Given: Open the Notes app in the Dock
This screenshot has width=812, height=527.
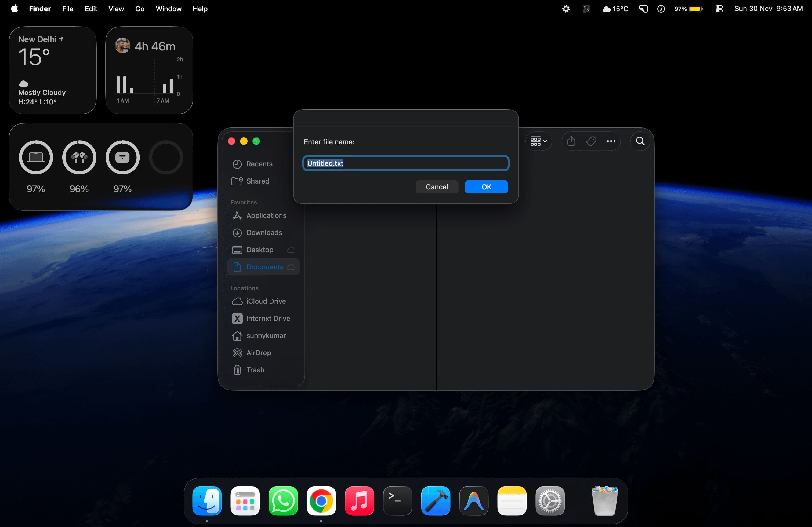Looking at the screenshot, I should pyautogui.click(x=512, y=501).
